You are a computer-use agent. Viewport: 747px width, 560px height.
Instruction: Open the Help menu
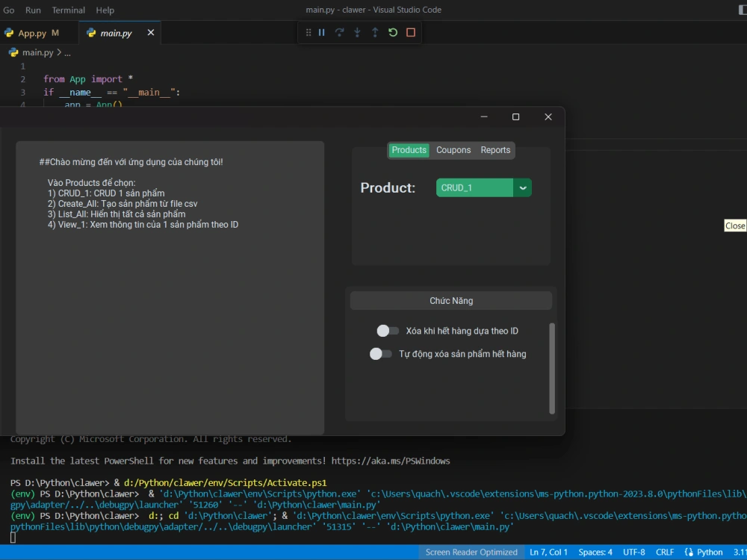(105, 10)
